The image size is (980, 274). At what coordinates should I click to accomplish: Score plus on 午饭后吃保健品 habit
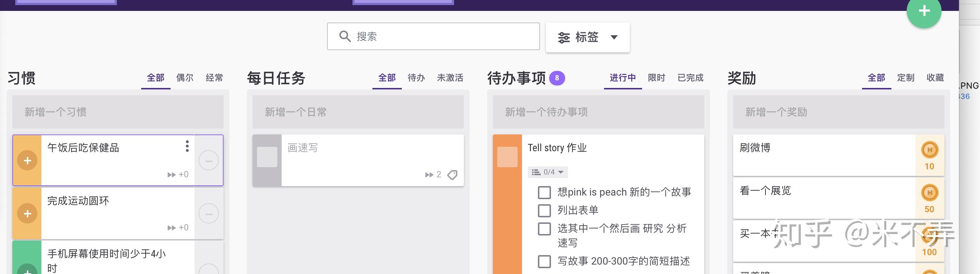(x=27, y=160)
